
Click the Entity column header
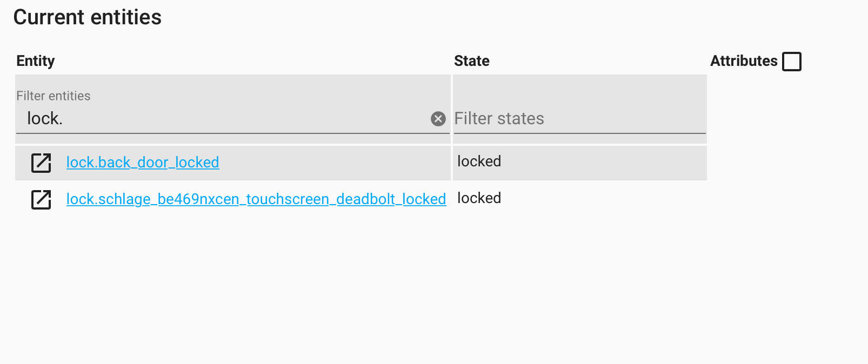coord(36,61)
